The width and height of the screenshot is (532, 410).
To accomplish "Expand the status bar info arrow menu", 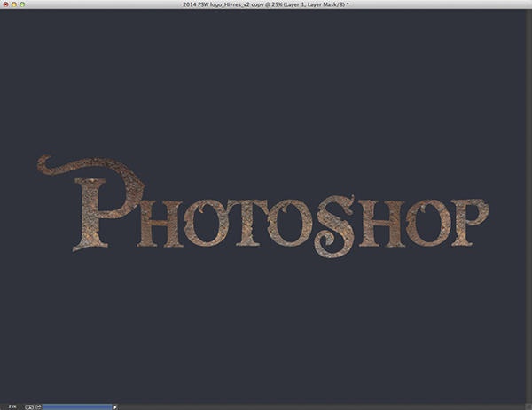I will (x=115, y=406).
